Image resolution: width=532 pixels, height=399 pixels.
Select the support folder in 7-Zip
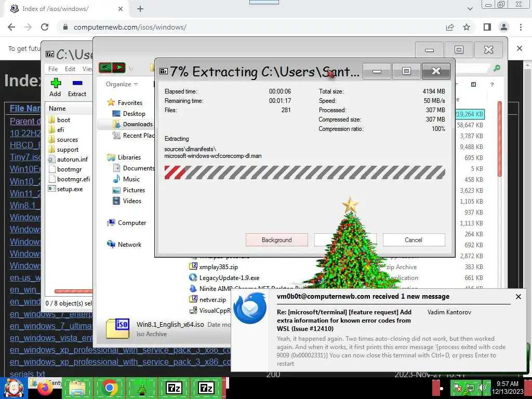click(x=68, y=149)
